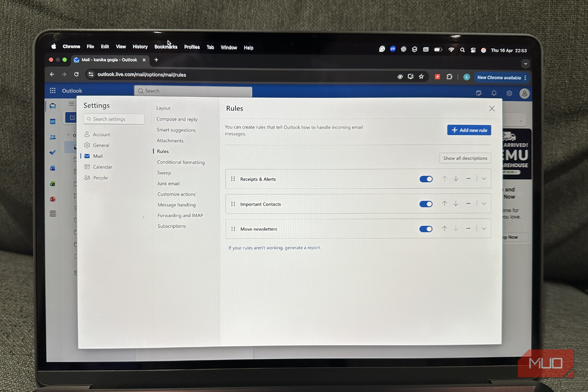Open more options for Receipts & Alerts
Viewport: 588px width, 392px height.
point(468,179)
